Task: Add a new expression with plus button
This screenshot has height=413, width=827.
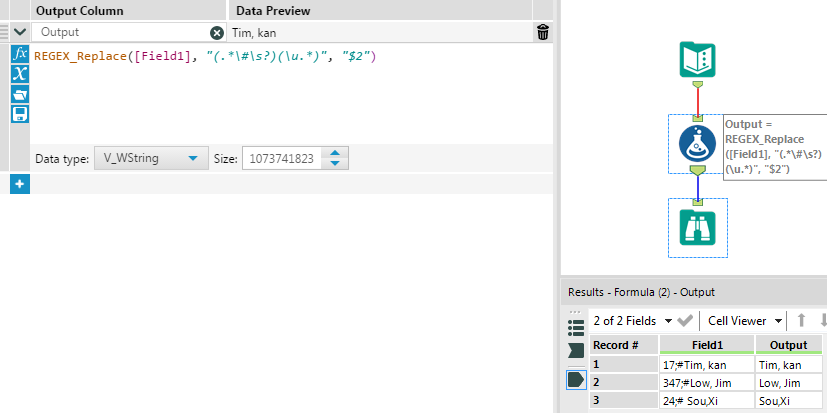Action: coord(20,184)
